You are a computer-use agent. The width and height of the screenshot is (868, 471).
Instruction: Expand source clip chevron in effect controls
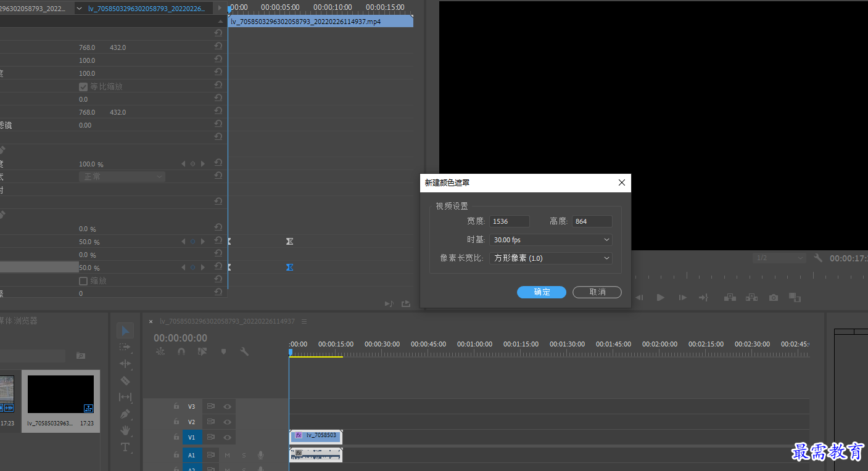click(x=79, y=9)
